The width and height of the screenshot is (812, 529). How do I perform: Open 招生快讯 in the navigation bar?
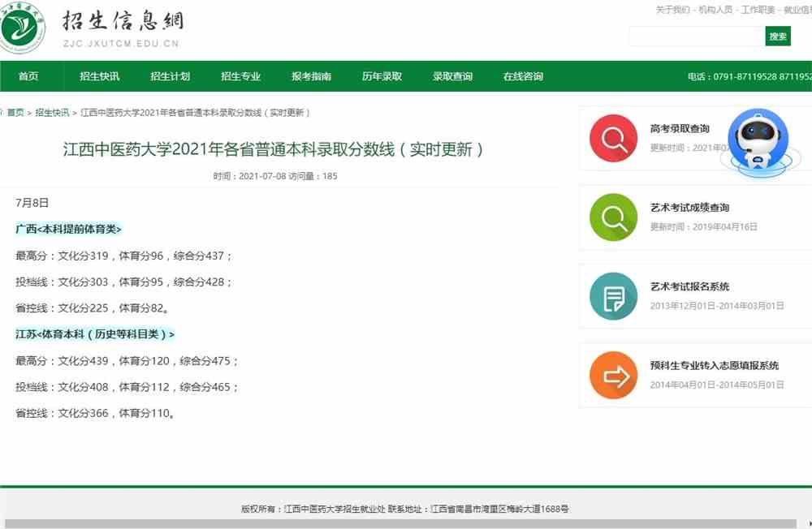click(99, 76)
